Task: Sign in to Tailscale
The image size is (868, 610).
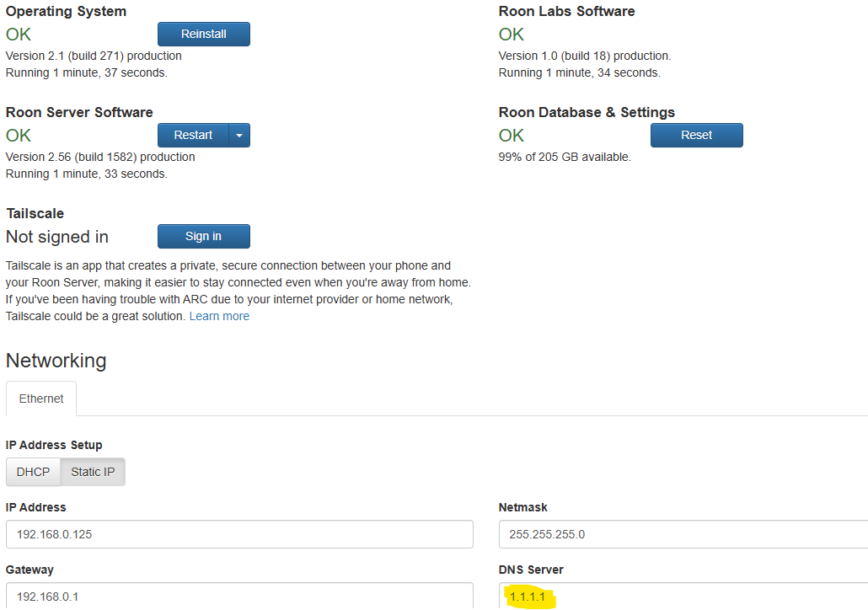Action: [x=204, y=237]
